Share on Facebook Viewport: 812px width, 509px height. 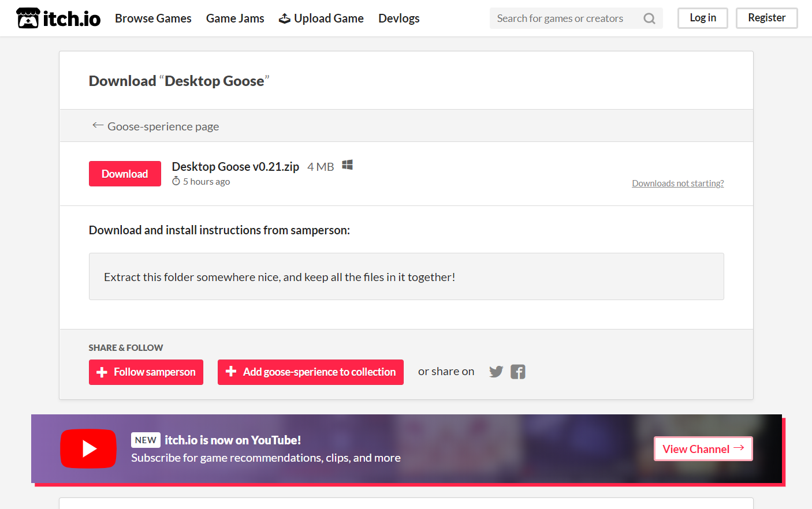point(518,372)
